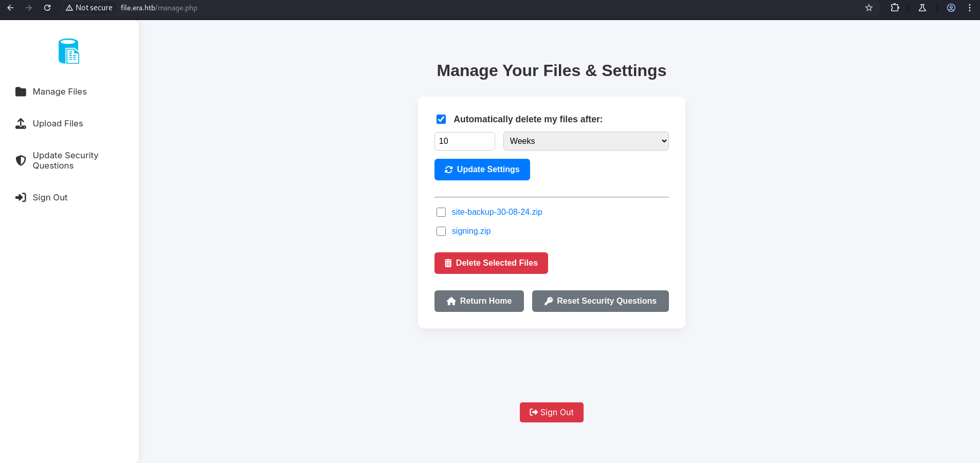Uncheck automatic file deletion checkbox
The height and width of the screenshot is (463, 980).
(x=441, y=119)
